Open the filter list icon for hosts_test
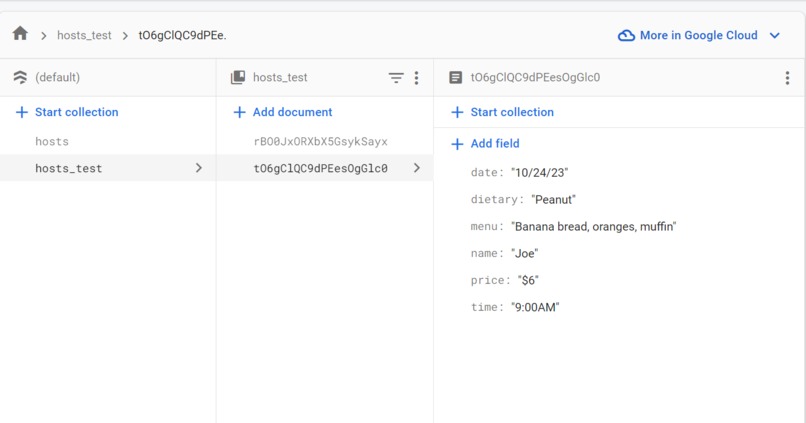This screenshot has height=423, width=806. point(396,78)
